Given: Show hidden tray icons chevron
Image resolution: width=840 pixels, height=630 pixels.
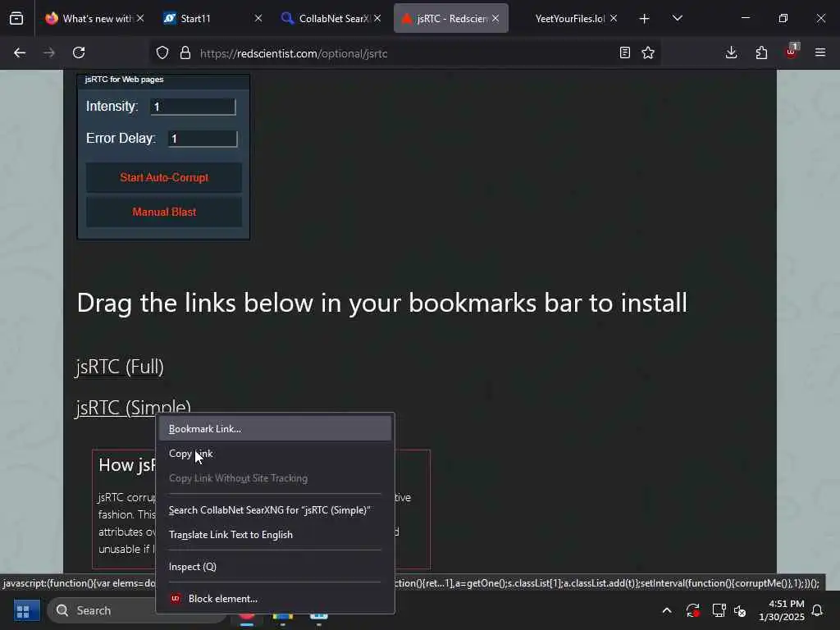Looking at the screenshot, I should pyautogui.click(x=667, y=610).
